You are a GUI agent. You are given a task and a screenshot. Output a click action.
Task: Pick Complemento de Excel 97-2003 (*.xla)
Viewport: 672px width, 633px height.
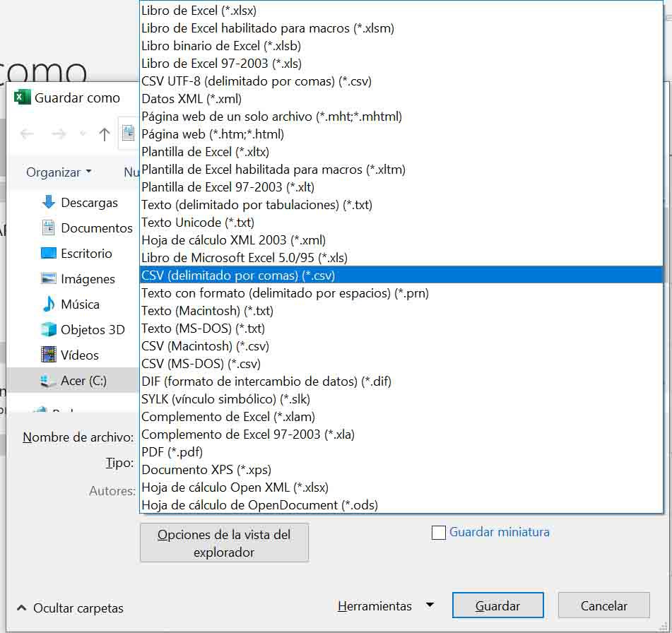[401, 434]
